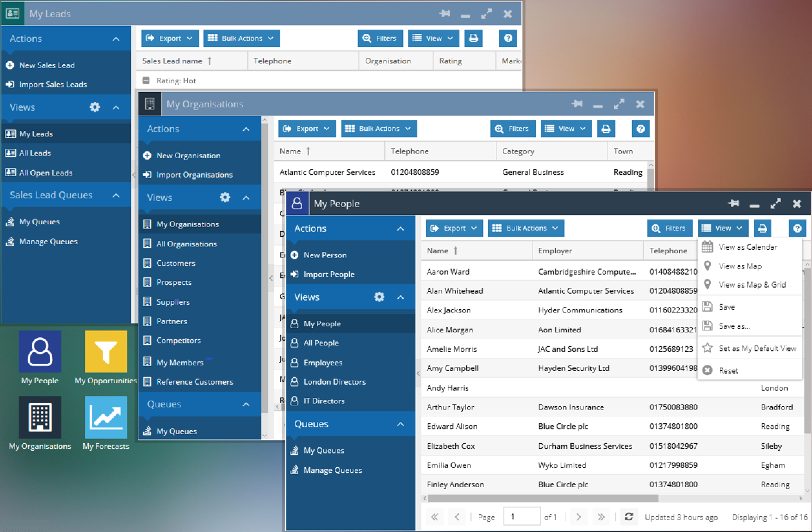This screenshot has width=812, height=532.
Task: Open Export dropdown in My Leads
Action: click(170, 38)
